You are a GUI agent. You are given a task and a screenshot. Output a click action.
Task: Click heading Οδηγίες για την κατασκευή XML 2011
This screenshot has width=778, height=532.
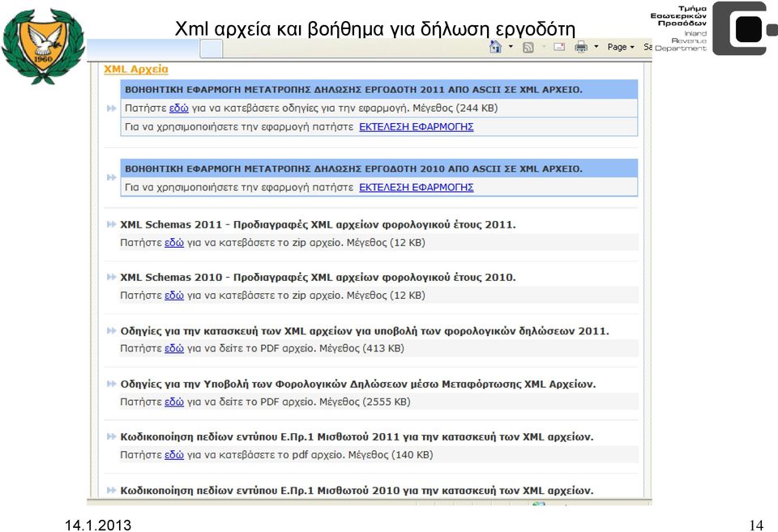click(x=365, y=331)
